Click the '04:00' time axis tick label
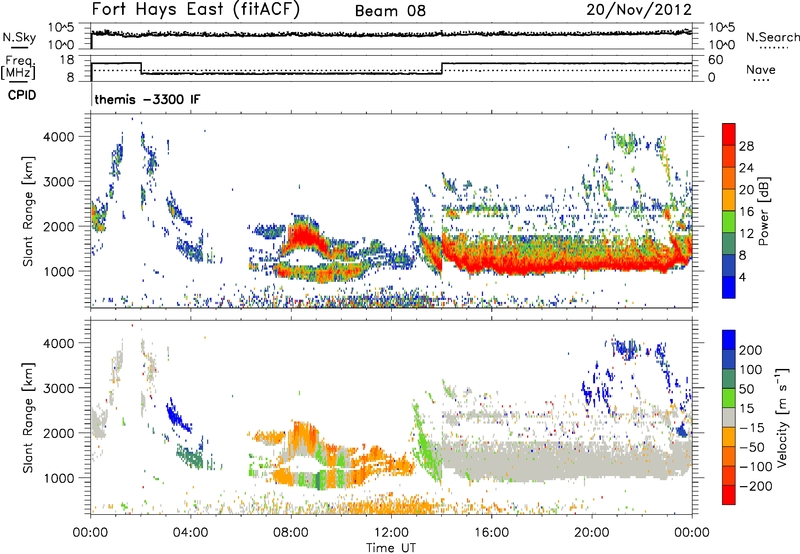Viewport: 800px width, 554px height. pyautogui.click(x=191, y=533)
